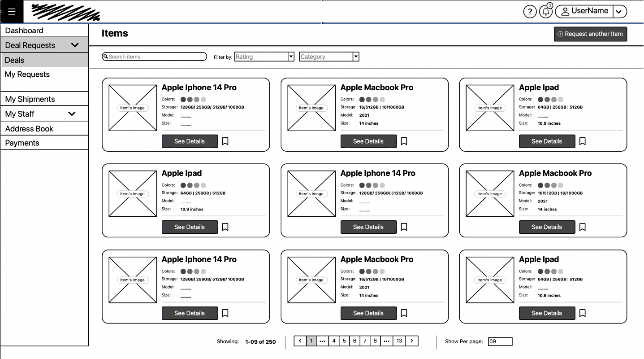The height and width of the screenshot is (359, 644).
Task: Click the Request another Item button
Action: (590, 34)
